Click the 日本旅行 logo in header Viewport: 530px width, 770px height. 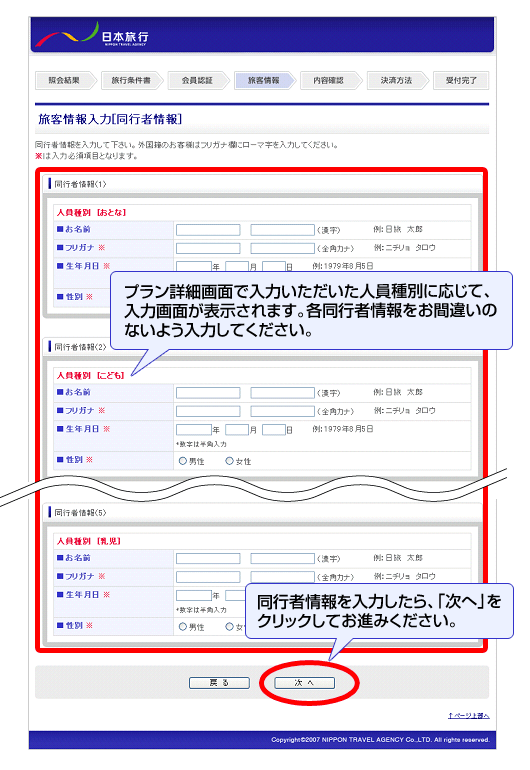coord(92,35)
